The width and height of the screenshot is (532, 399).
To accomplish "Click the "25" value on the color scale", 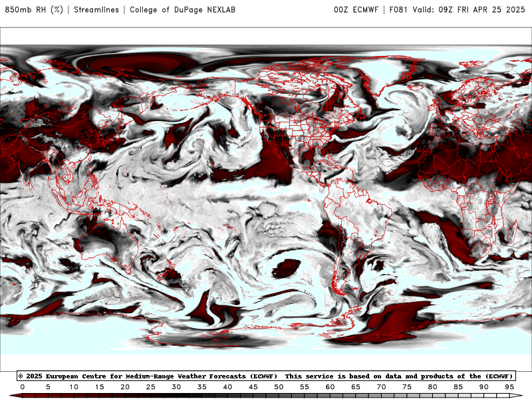I will pyautogui.click(x=151, y=387).
